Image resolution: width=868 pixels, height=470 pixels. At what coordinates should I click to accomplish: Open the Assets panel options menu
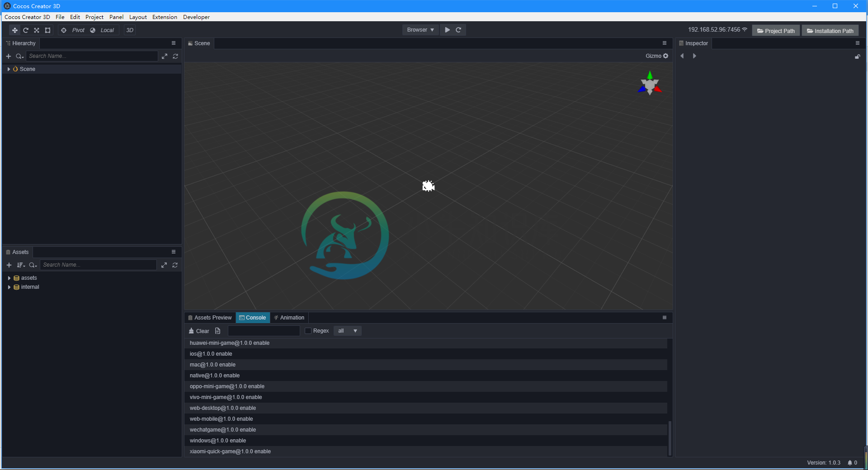[x=174, y=252]
